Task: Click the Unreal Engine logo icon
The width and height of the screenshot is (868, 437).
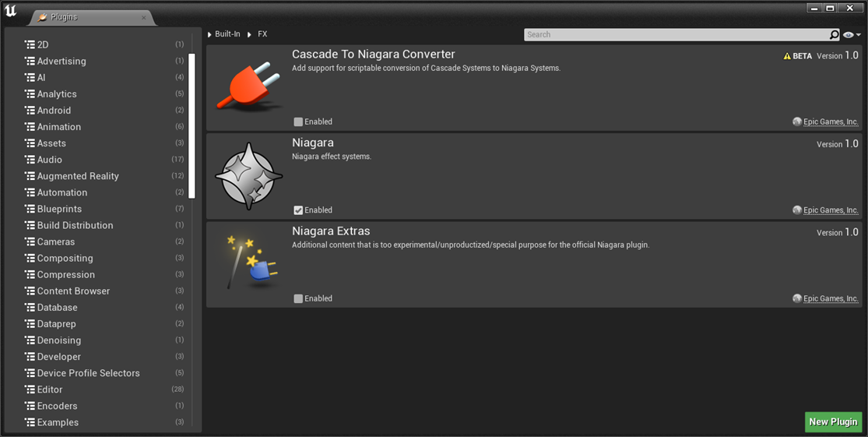Action: (11, 11)
